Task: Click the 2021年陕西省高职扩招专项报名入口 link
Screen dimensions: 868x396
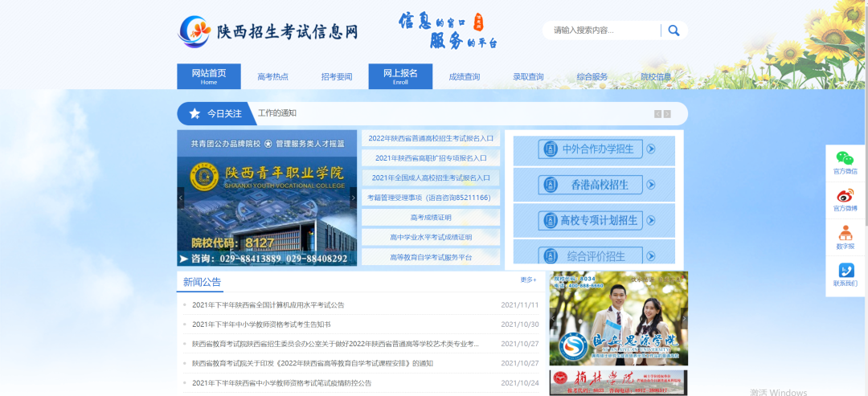Action: [x=431, y=158]
